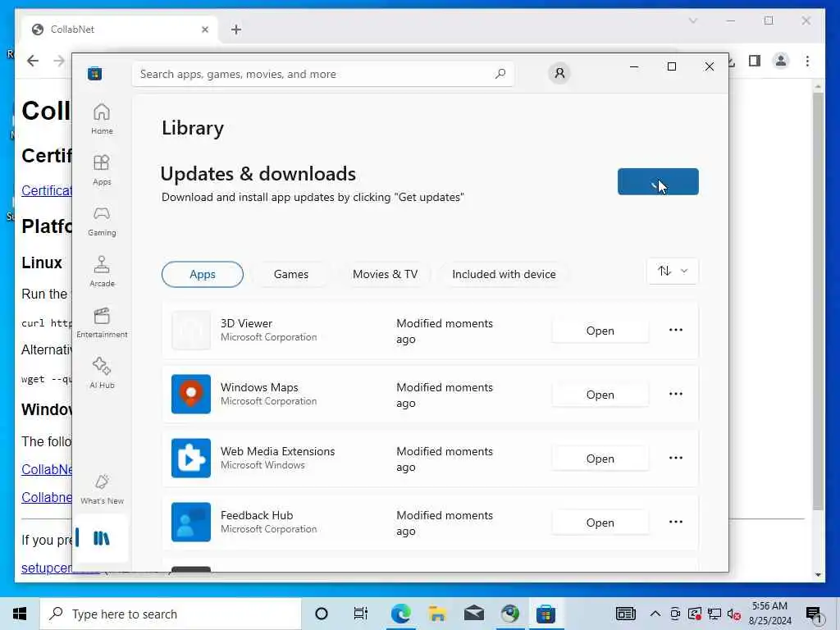
Task: Click the taskbar clock showing 5:56 AM
Action: (769, 614)
